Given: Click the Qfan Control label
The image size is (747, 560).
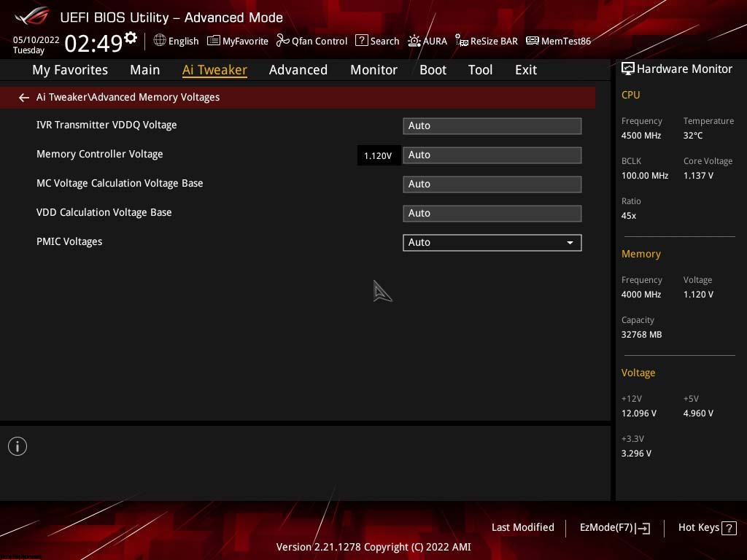Looking at the screenshot, I should 320,41.
